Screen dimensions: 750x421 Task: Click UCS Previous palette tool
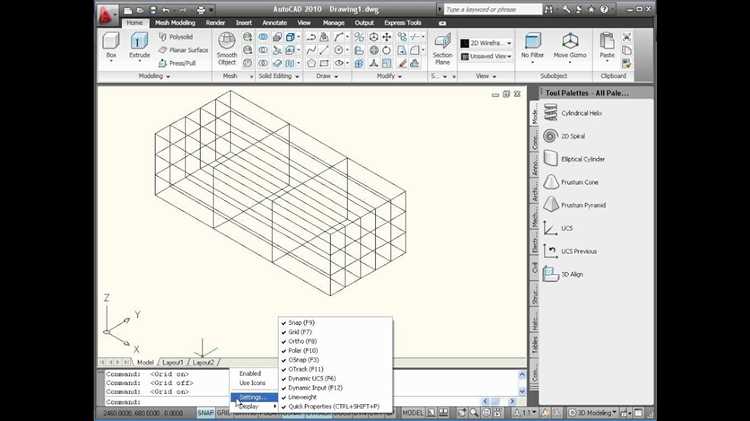[570, 251]
